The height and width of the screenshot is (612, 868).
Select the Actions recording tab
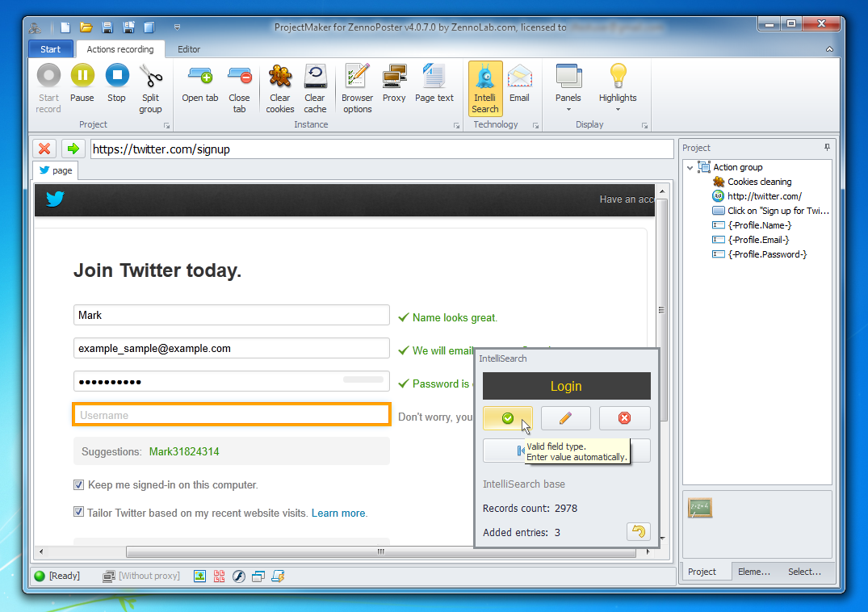coord(120,49)
